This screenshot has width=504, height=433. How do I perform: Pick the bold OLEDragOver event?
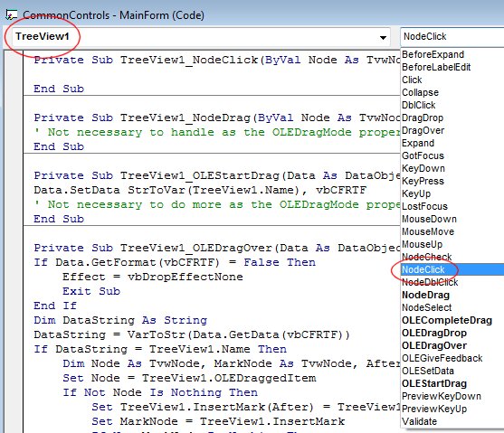(x=434, y=345)
